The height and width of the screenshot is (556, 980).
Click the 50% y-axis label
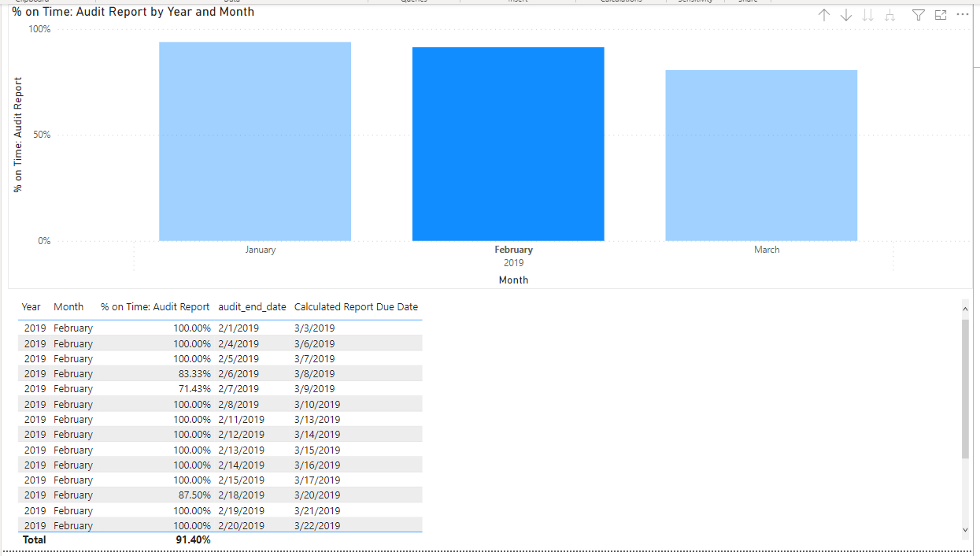coord(42,135)
